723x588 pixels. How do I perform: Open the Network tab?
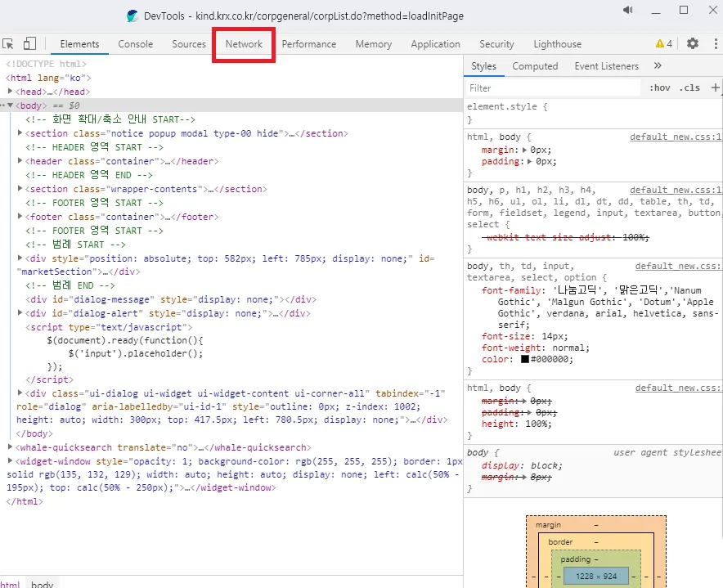tap(244, 44)
